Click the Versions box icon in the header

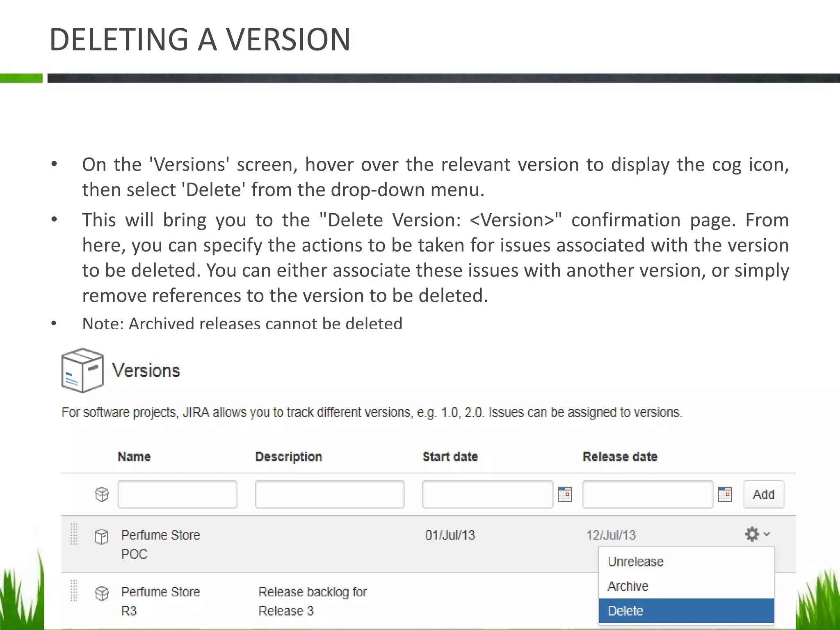(82, 370)
